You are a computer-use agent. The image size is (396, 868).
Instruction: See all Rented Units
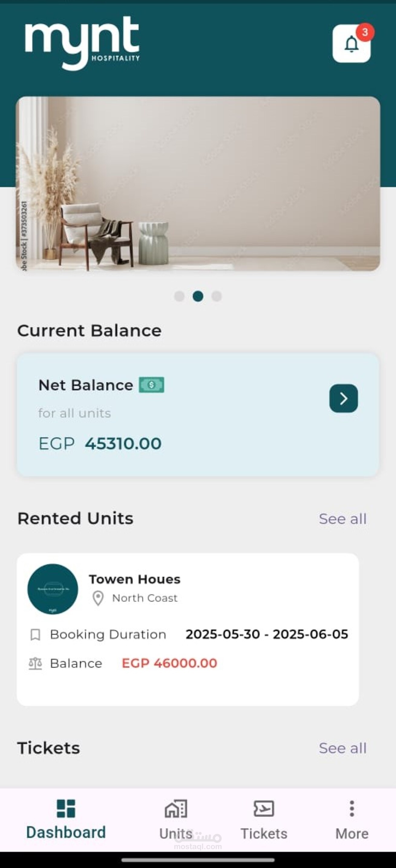pos(342,519)
